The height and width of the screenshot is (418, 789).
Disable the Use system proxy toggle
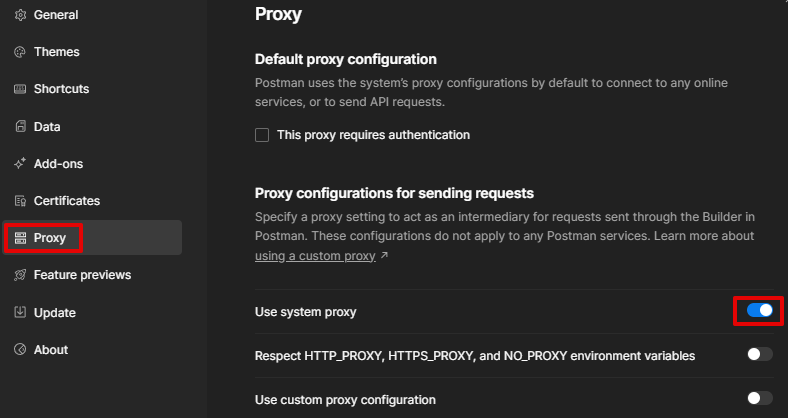click(759, 311)
